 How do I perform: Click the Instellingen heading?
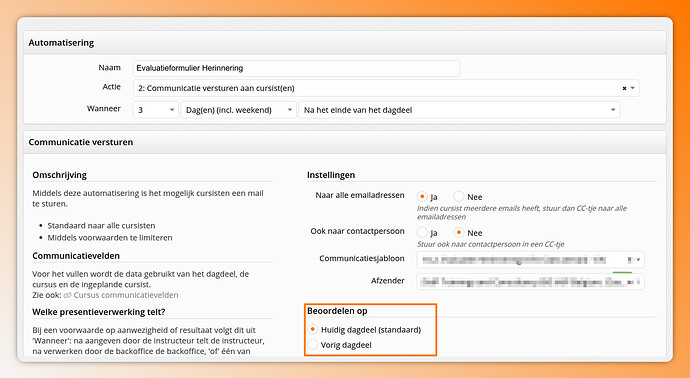click(x=331, y=175)
